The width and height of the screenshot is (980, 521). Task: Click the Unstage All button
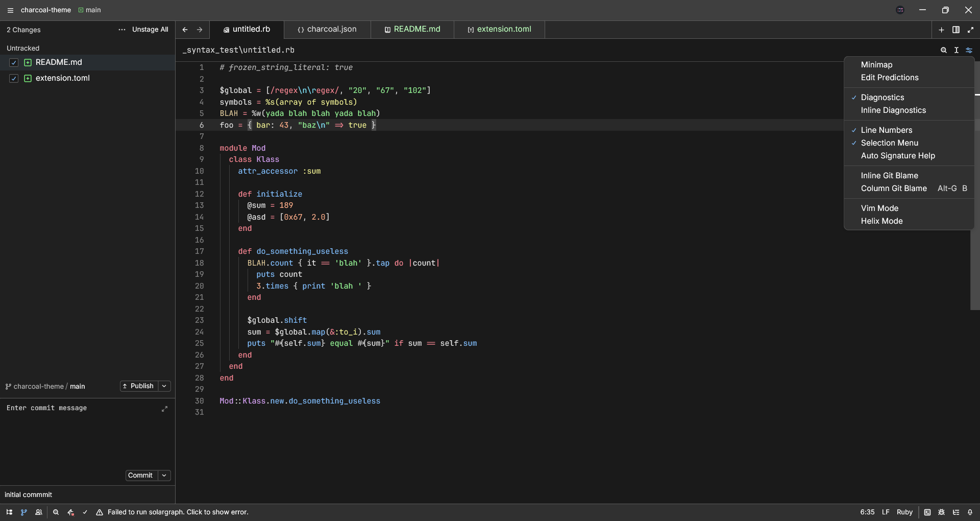(150, 30)
